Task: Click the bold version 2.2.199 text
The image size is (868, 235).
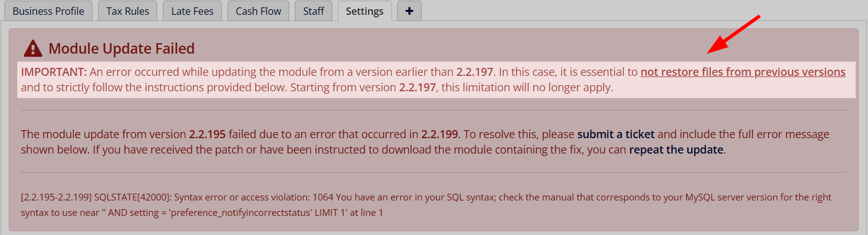Action: (441, 134)
